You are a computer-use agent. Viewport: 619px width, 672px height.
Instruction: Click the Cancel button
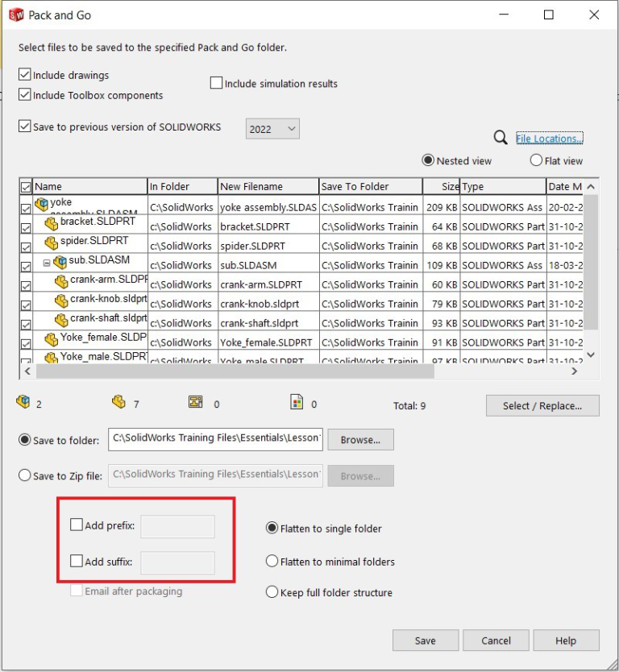click(x=496, y=641)
